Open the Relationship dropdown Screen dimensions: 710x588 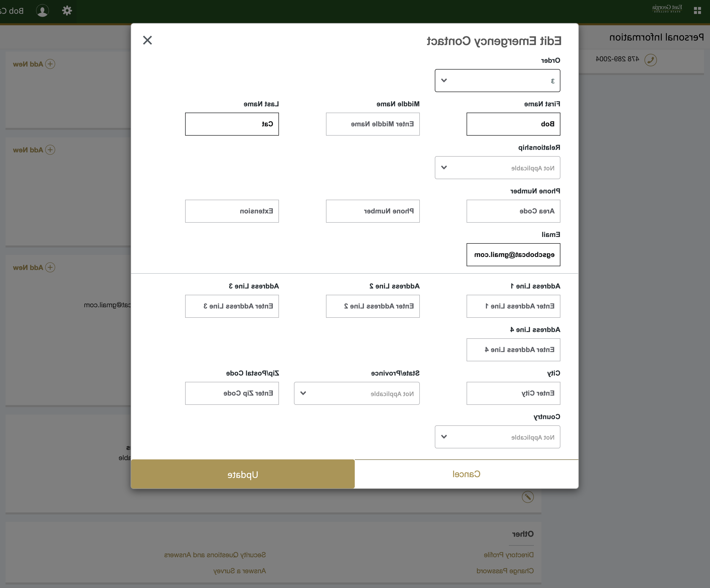point(497,168)
